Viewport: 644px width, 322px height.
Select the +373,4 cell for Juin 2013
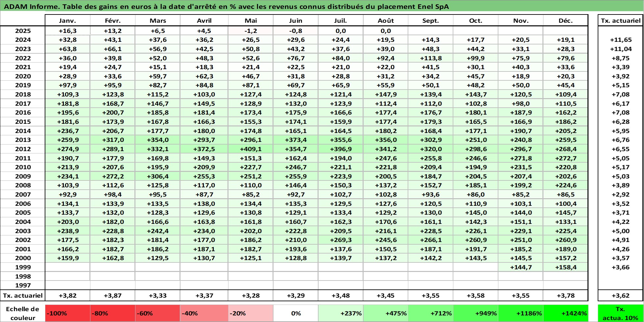click(296, 140)
